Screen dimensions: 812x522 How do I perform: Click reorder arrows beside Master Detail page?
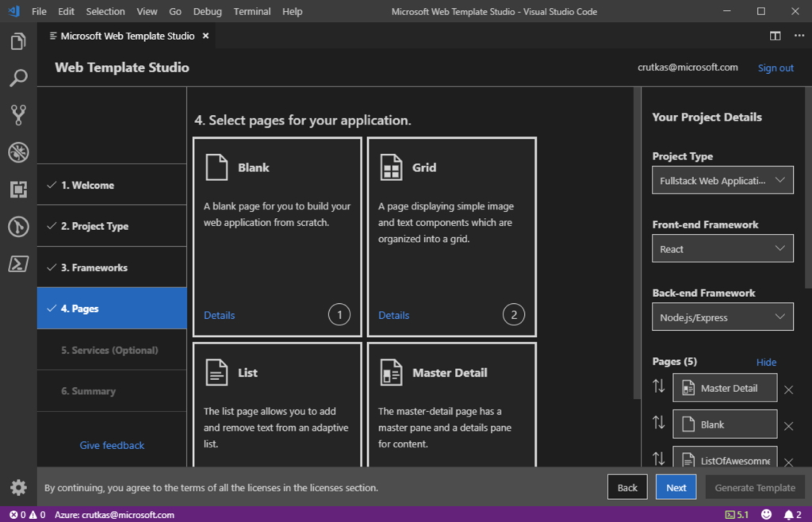click(x=659, y=386)
